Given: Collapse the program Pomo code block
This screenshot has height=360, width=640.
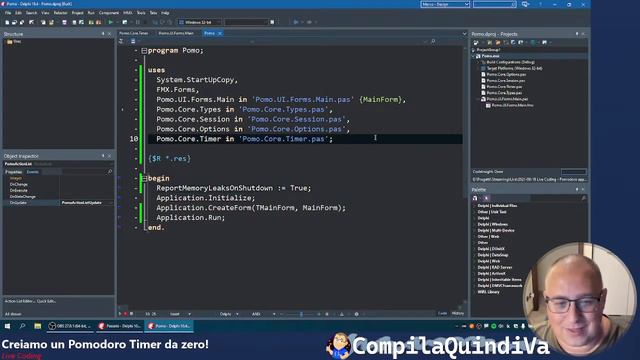Looking at the screenshot, I should tap(144, 51).
